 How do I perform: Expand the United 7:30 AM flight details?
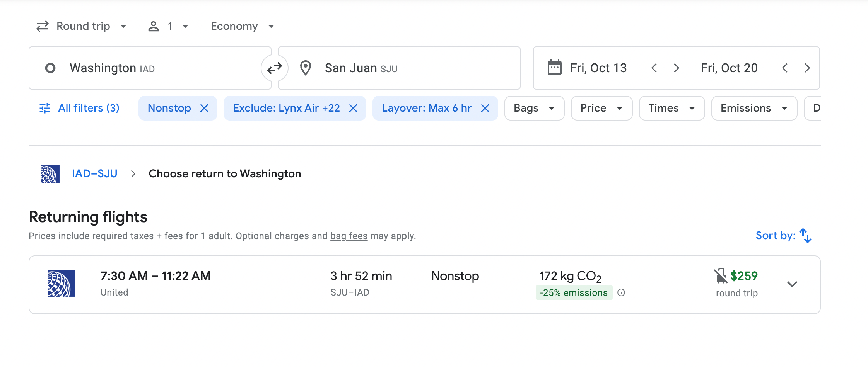(x=792, y=284)
